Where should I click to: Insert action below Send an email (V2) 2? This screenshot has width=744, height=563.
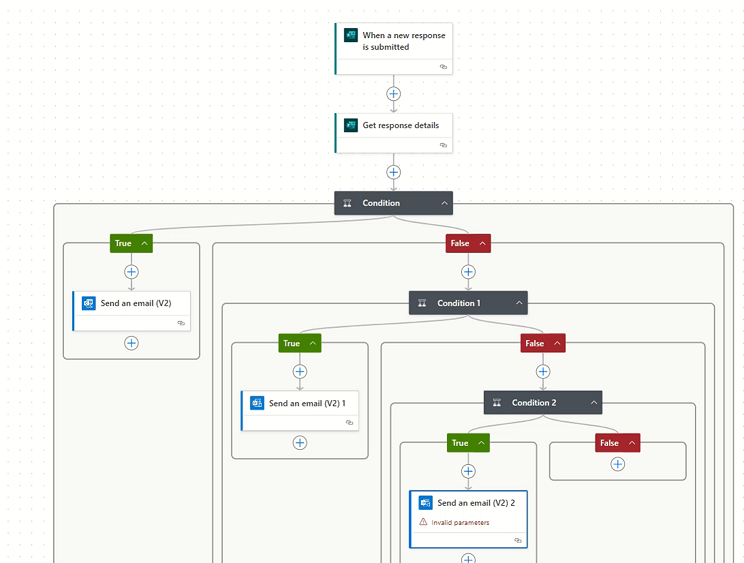point(468,559)
